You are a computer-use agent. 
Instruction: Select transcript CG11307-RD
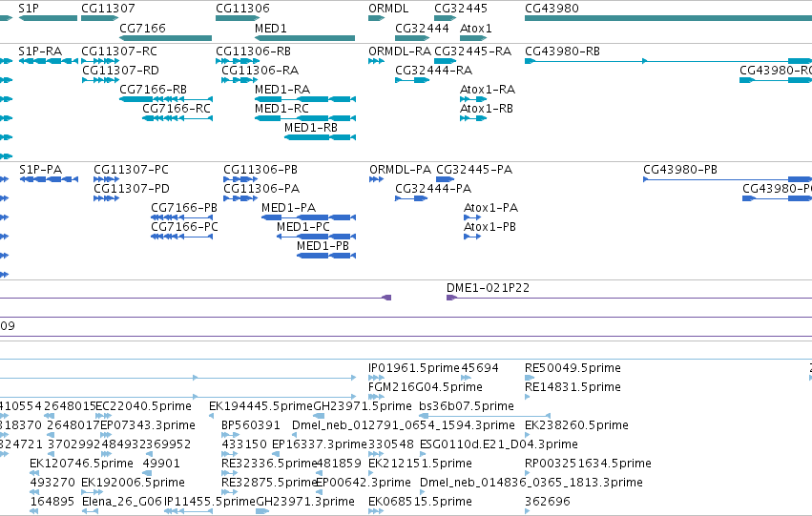click(100, 80)
